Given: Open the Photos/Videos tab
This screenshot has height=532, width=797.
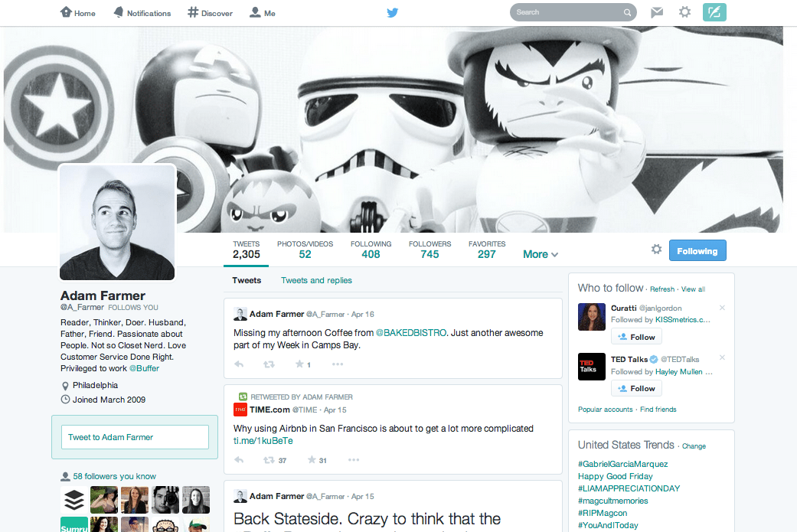Looking at the screenshot, I should [305, 249].
